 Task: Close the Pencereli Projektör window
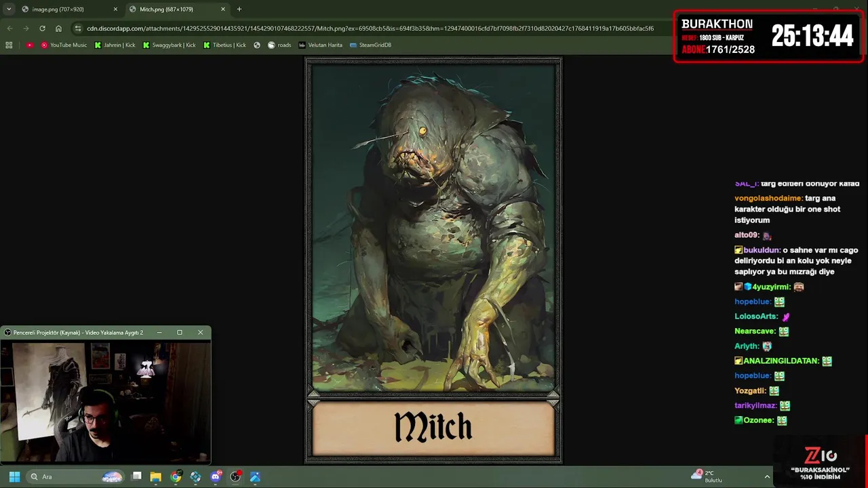pyautogui.click(x=200, y=332)
